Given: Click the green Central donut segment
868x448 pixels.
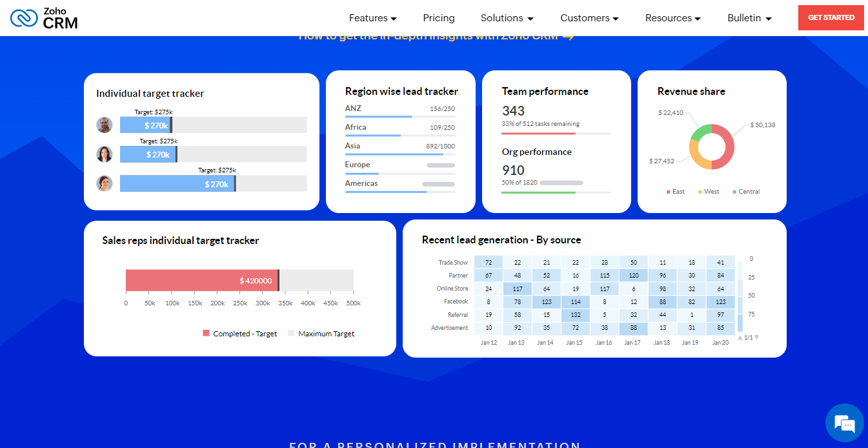Looking at the screenshot, I should (701, 132).
